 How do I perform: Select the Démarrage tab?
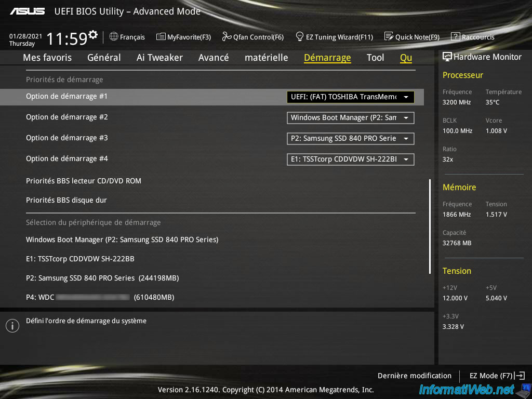point(327,58)
